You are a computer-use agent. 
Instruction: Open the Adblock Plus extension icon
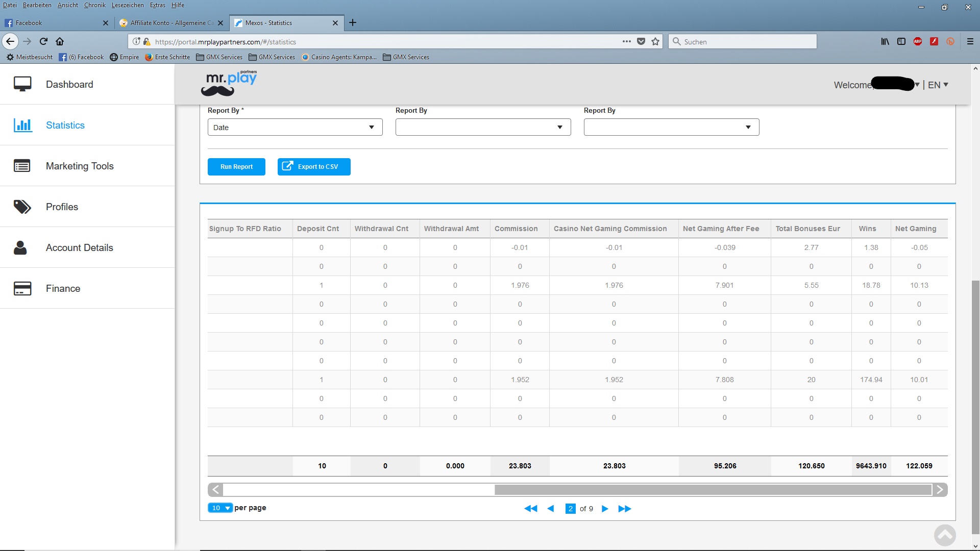918,42
